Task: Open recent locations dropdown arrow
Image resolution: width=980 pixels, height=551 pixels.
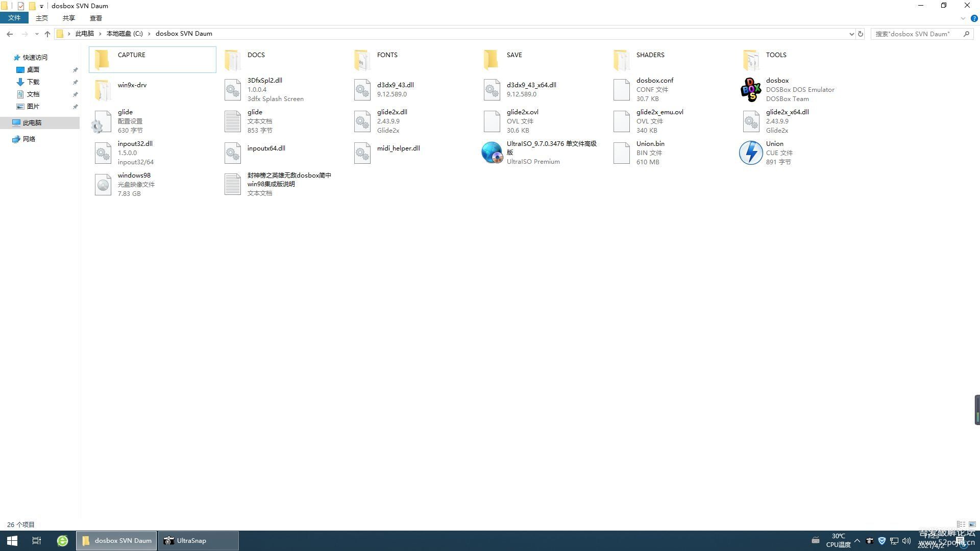Action: pyautogui.click(x=36, y=34)
